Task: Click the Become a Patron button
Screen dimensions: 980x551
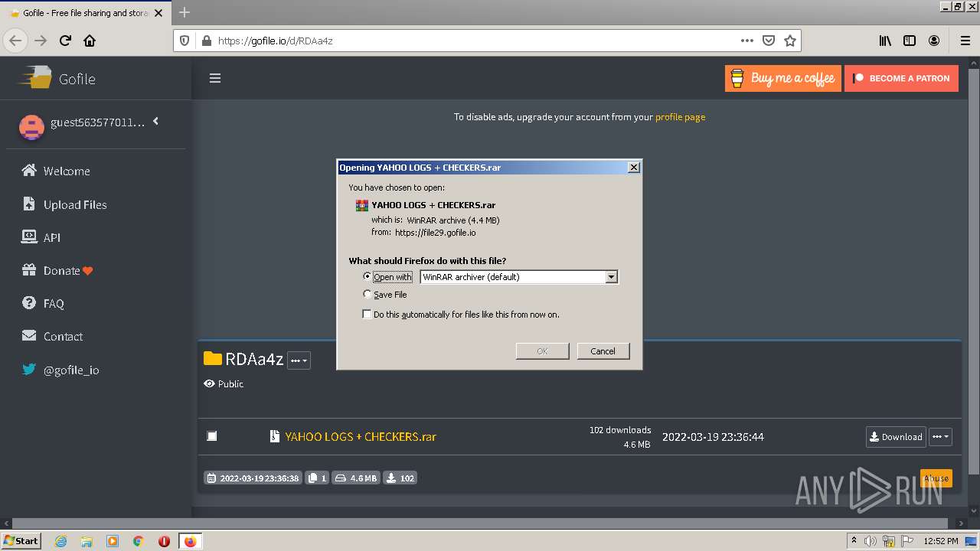Action: (901, 78)
